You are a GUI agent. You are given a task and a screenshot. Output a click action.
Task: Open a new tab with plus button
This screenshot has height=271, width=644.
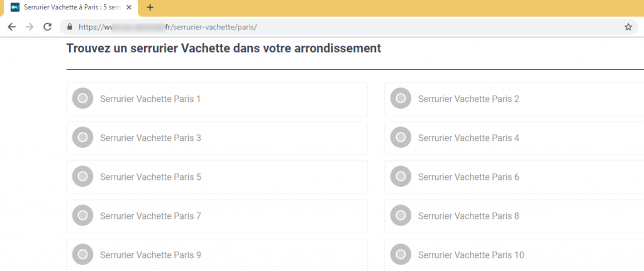tap(150, 8)
